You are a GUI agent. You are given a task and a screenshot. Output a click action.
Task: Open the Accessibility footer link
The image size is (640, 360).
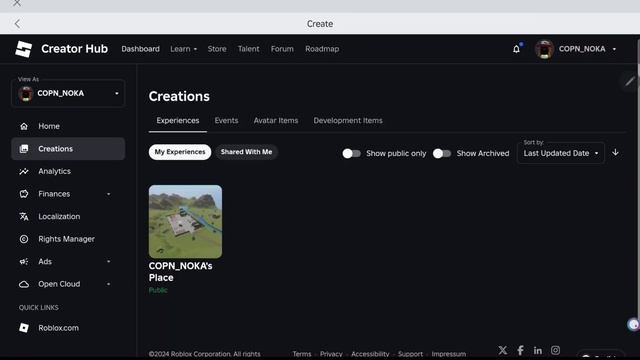point(370,354)
